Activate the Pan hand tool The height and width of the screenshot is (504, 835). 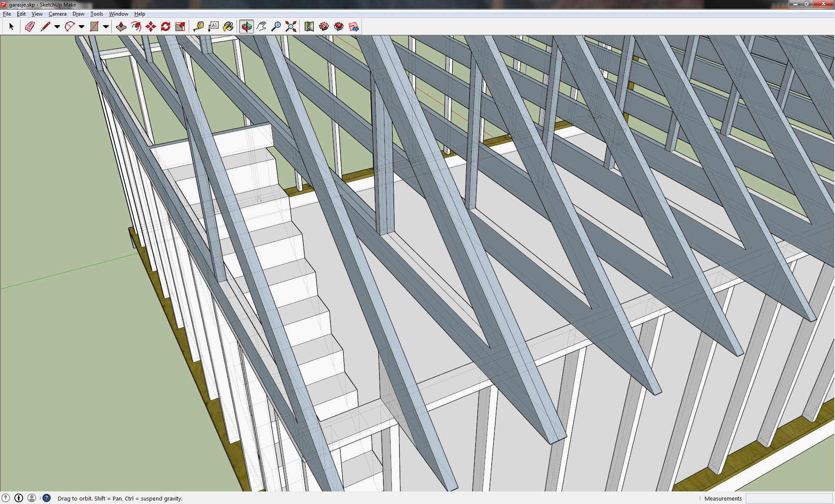click(x=261, y=27)
